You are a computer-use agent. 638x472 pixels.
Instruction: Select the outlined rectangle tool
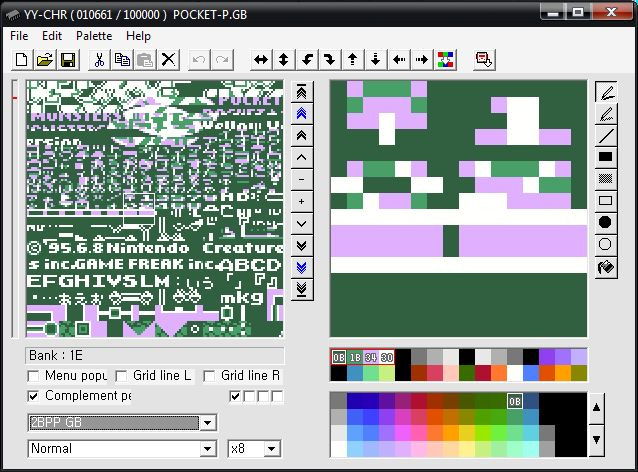click(x=606, y=201)
